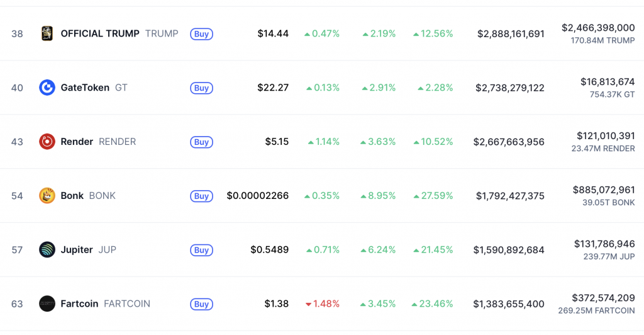Screen dimensions: 644x335
Task: Buy OFFICIAL TRUMP token
Action: coord(201,34)
